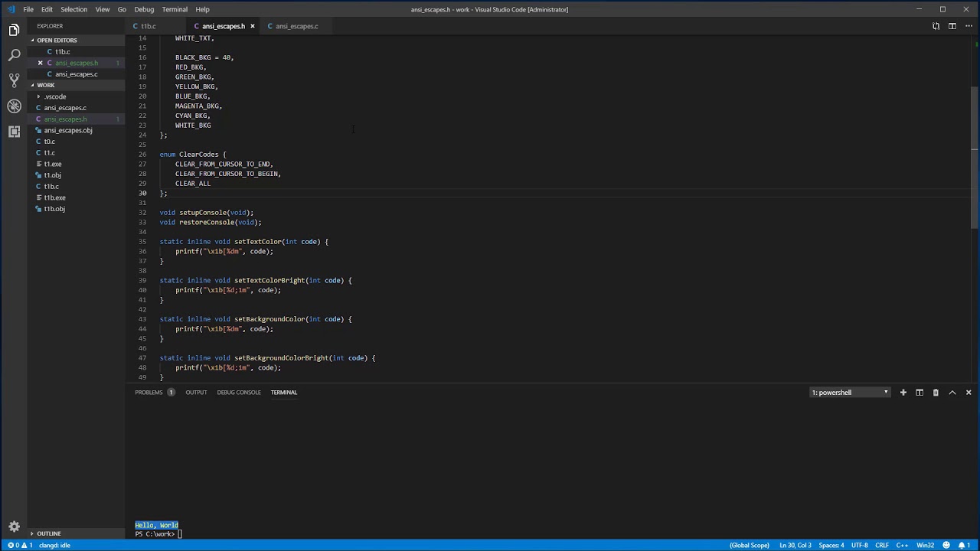Viewport: 980px width, 551px height.
Task: Expand the Outline section
Action: [48, 533]
